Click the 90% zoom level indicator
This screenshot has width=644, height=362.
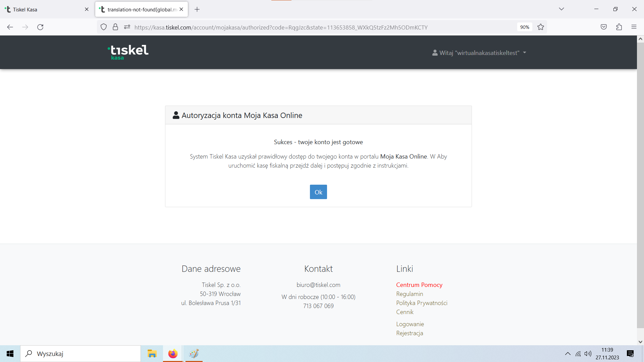click(525, 27)
